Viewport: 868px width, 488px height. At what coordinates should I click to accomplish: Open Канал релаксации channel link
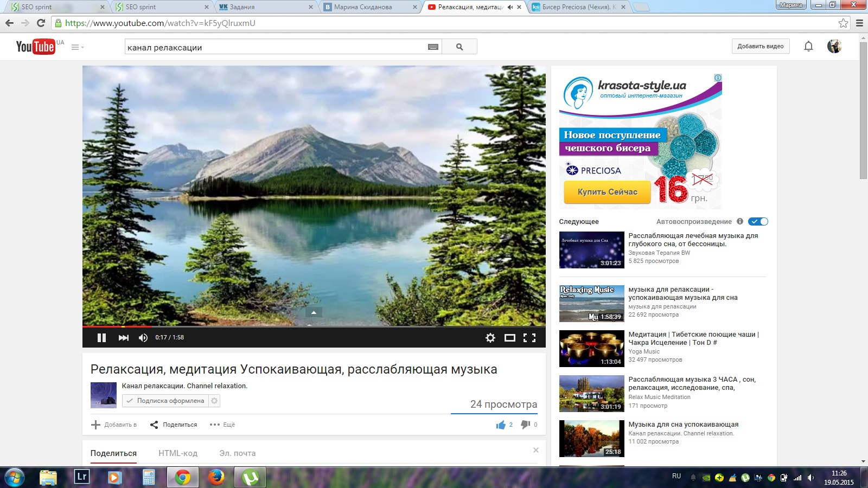pyautogui.click(x=184, y=386)
